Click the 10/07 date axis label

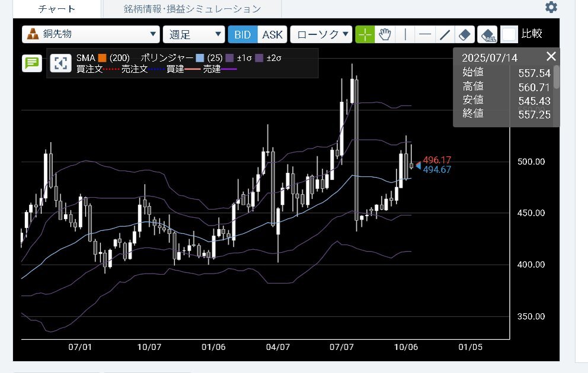pyautogui.click(x=149, y=347)
